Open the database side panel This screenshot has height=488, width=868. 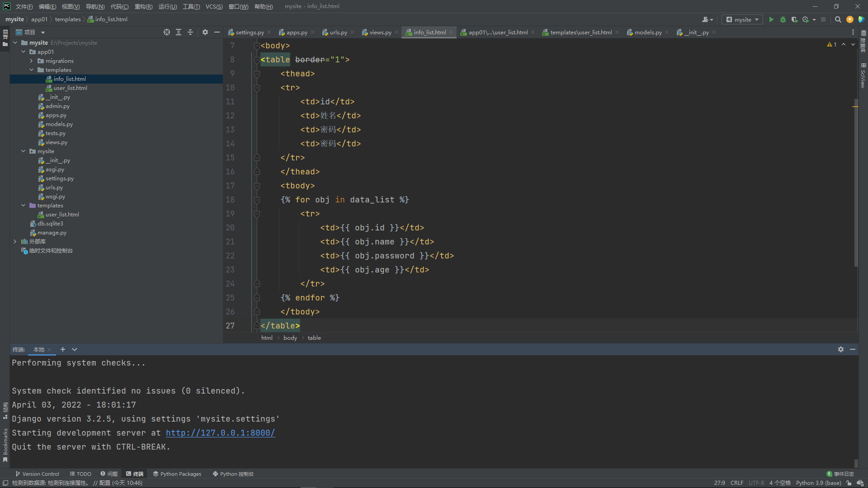[863, 42]
